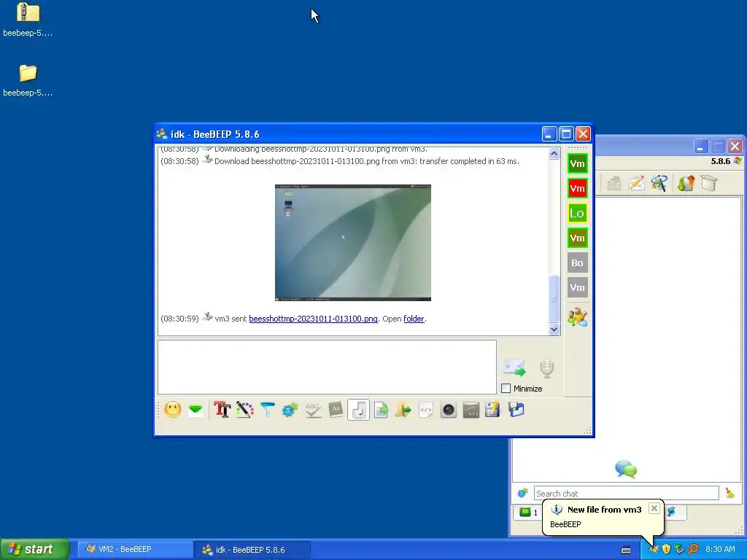747x560 pixels.
Task: Select the beebeep zip archive desktop icon
Action: pos(28,20)
